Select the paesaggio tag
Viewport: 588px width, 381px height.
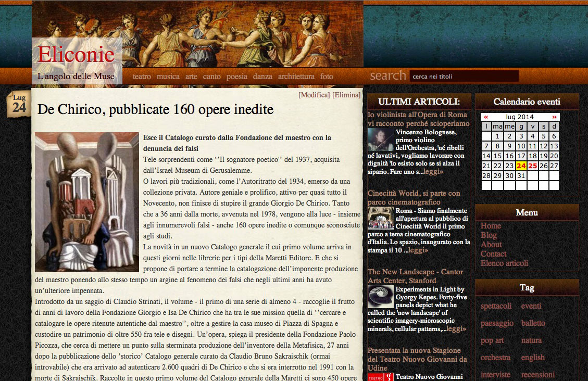coord(497,323)
